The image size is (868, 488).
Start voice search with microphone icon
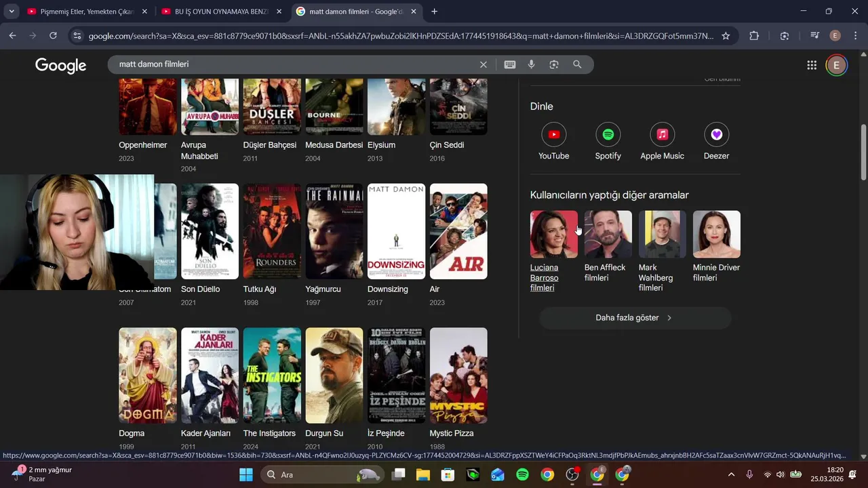tap(532, 64)
